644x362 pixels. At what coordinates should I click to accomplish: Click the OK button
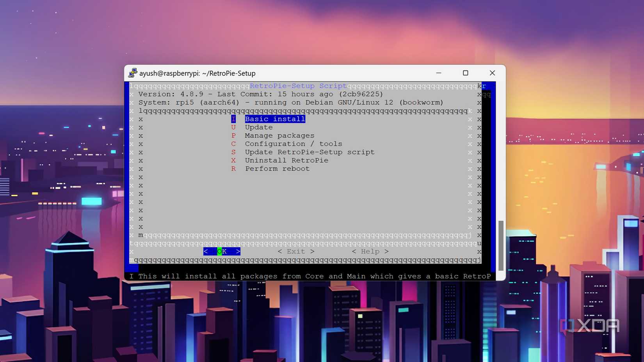(x=221, y=251)
